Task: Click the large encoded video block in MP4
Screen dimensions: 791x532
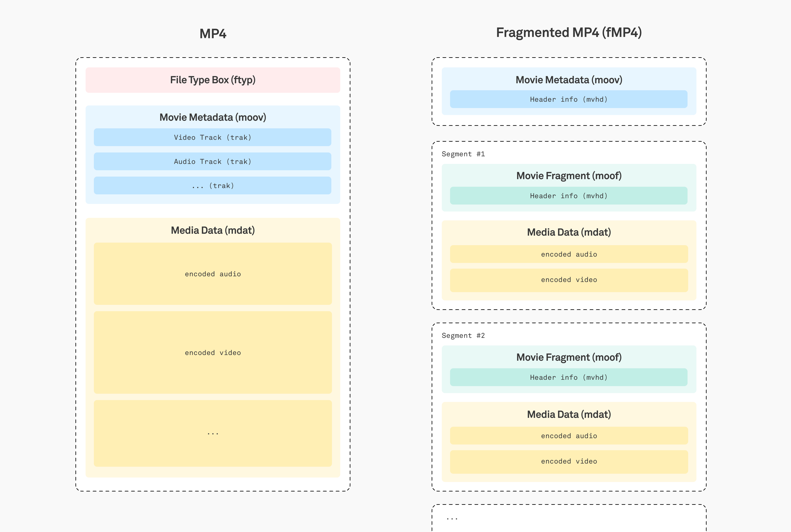Action: click(x=213, y=353)
